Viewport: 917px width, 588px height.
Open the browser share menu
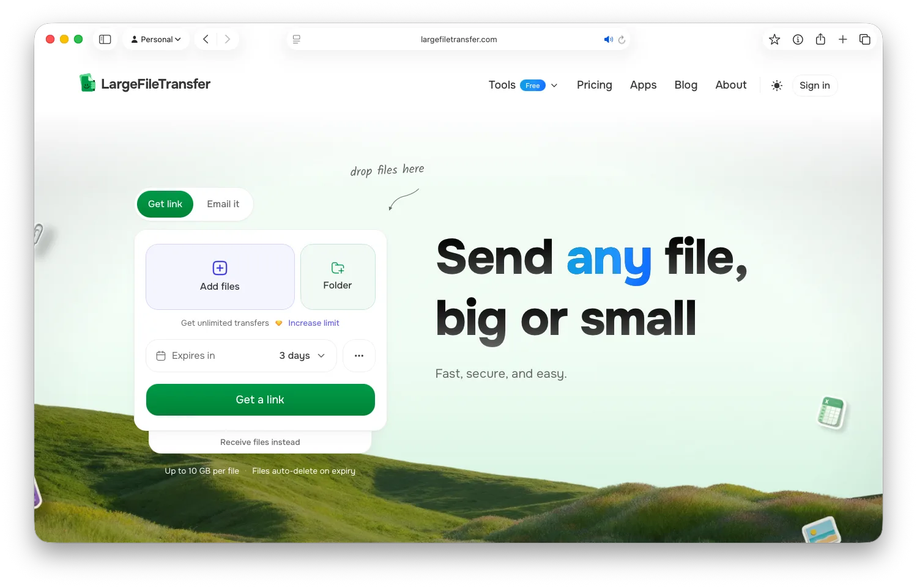(820, 39)
